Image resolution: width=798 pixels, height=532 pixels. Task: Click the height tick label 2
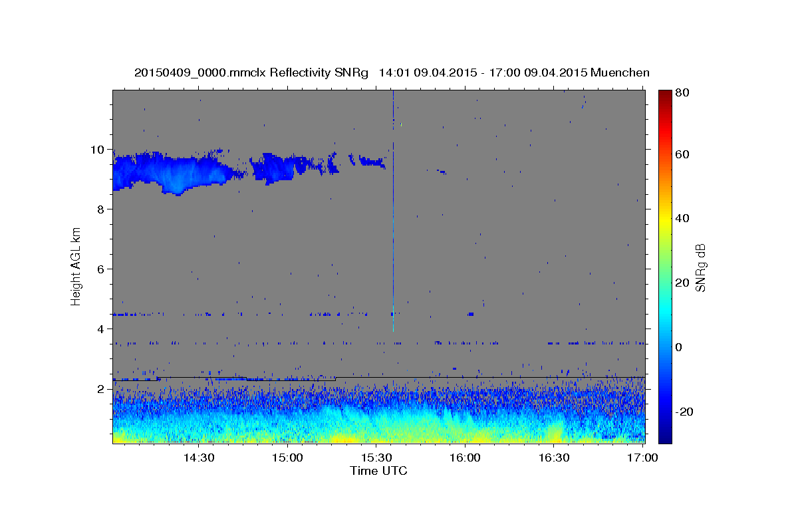click(x=102, y=389)
